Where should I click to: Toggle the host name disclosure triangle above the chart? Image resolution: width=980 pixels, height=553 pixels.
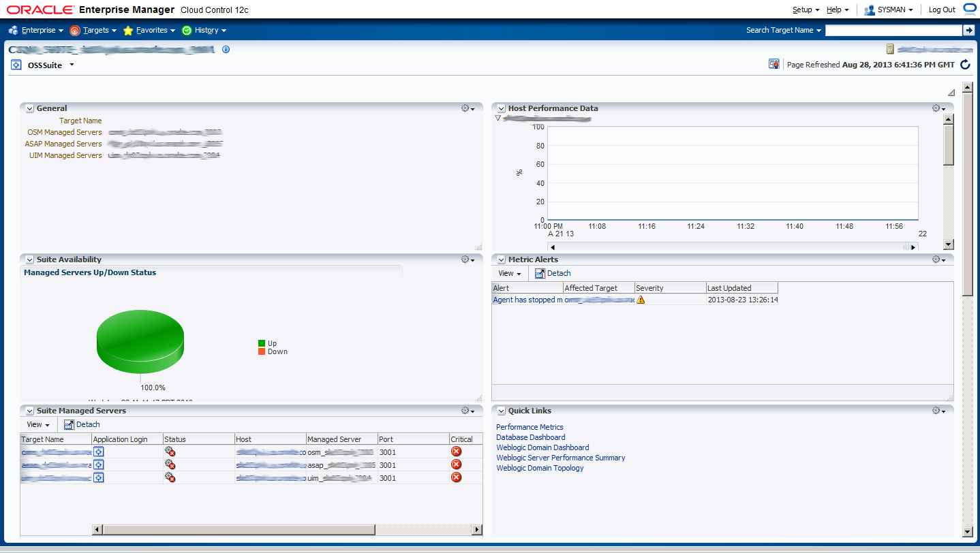pyautogui.click(x=498, y=118)
